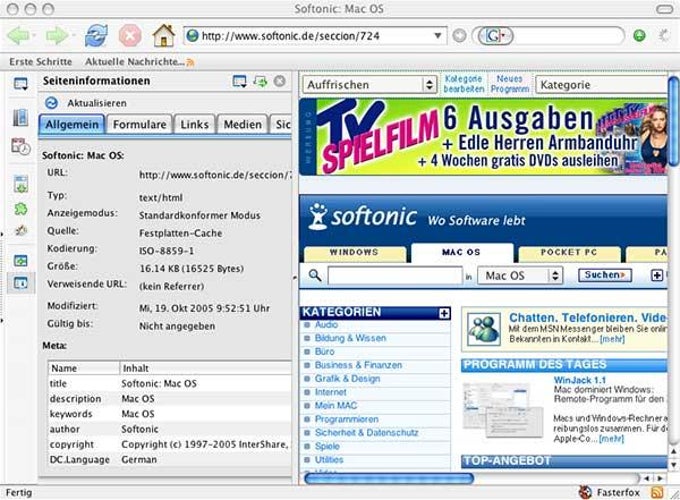Go to the home page icon
Screen dimensions: 680x500
click(x=163, y=35)
